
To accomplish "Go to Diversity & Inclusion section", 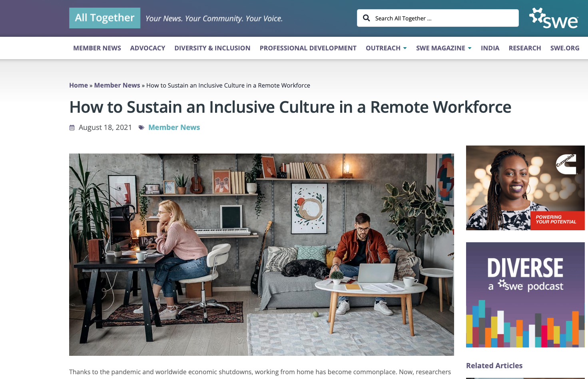I will 212,48.
